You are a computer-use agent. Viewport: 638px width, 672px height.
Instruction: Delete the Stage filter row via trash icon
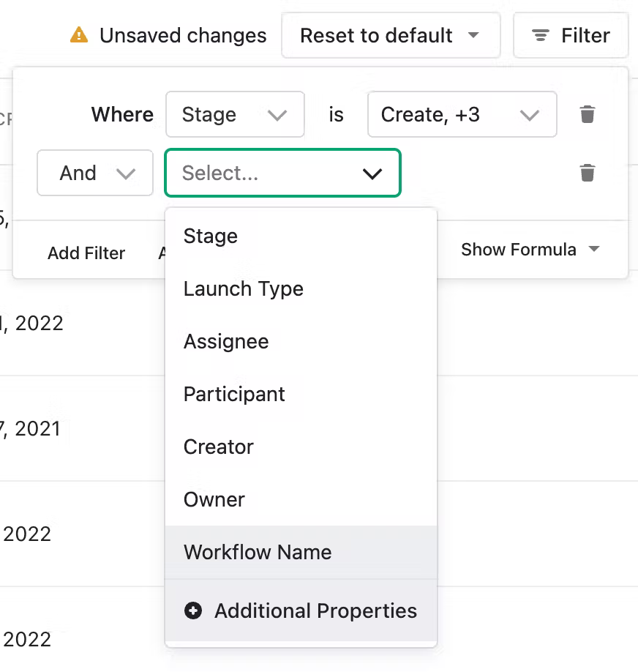(x=587, y=114)
